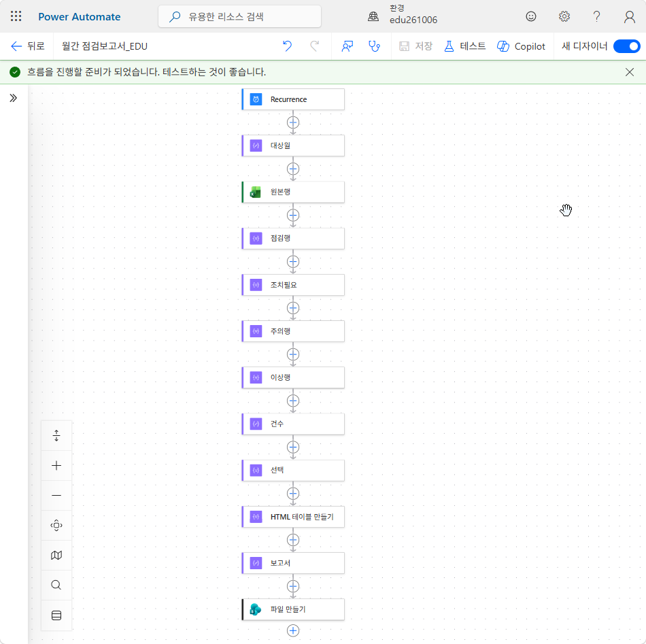Fit the flow to view

point(56,526)
